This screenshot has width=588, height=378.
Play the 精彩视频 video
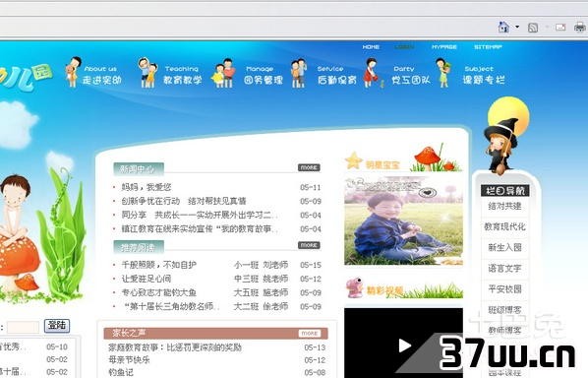tap(404, 346)
